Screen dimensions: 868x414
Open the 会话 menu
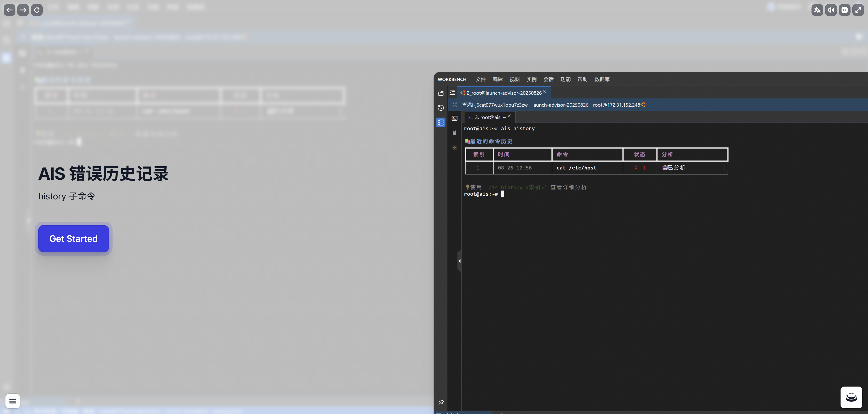[x=548, y=79]
